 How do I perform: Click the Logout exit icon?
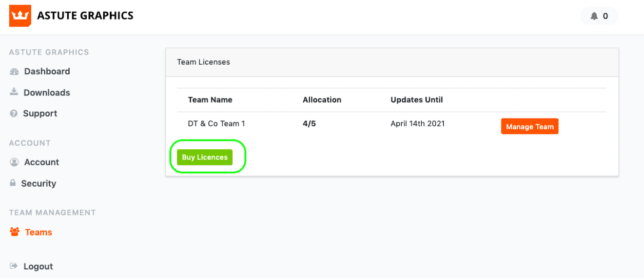coord(14,266)
